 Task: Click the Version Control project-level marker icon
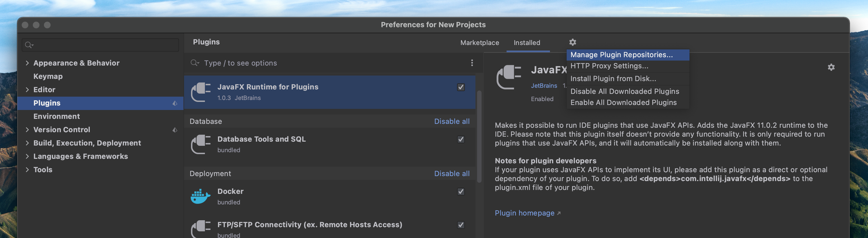(x=175, y=130)
